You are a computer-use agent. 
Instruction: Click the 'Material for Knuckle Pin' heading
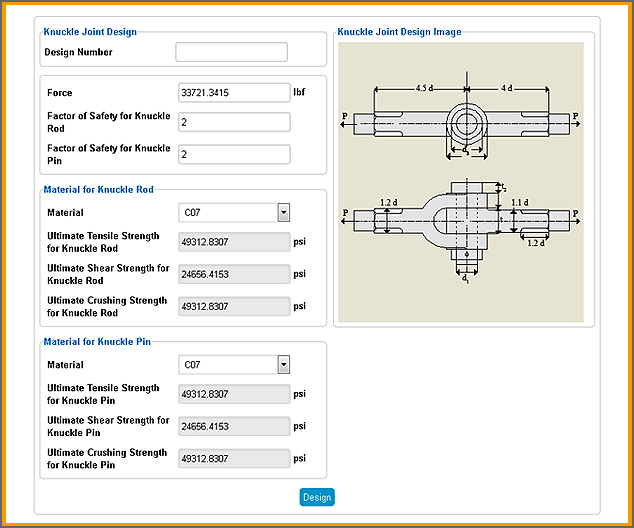(97, 342)
